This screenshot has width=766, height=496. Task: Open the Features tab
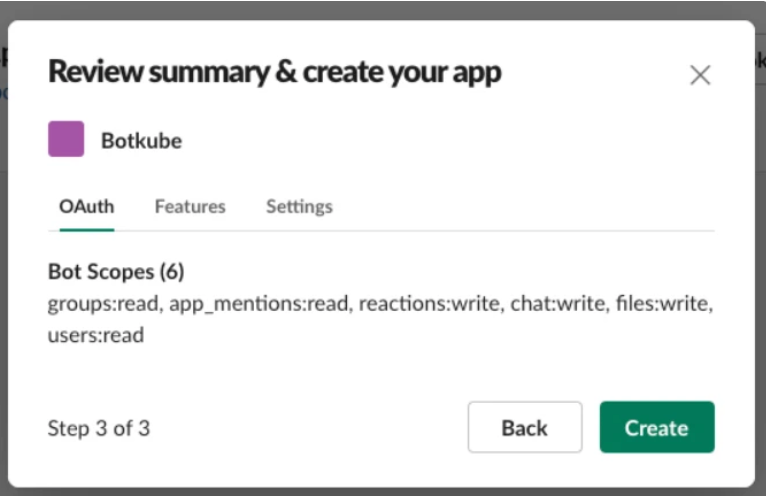click(190, 207)
